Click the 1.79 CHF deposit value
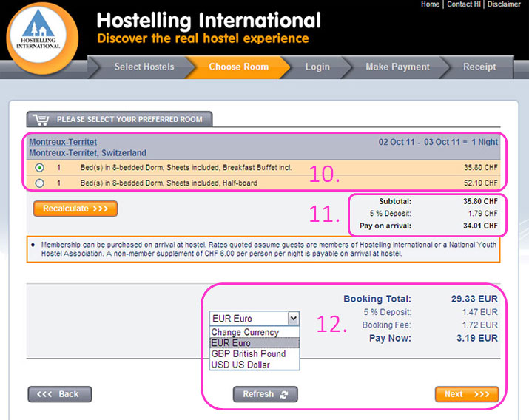Viewport: 529px width, 420px height. [x=483, y=214]
